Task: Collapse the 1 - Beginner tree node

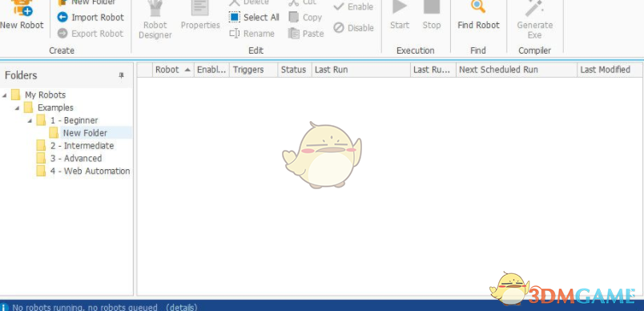Action: coord(30,121)
